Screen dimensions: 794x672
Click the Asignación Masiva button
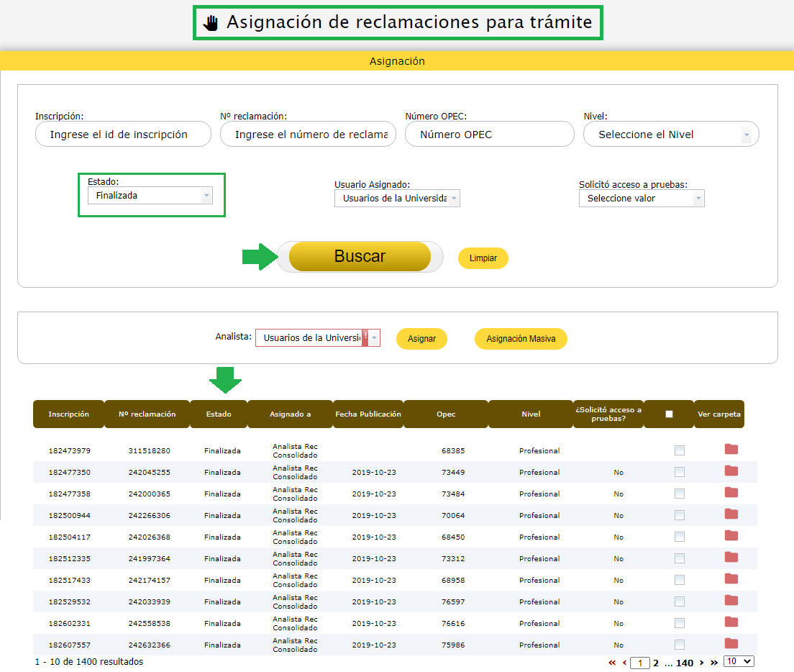pos(521,339)
